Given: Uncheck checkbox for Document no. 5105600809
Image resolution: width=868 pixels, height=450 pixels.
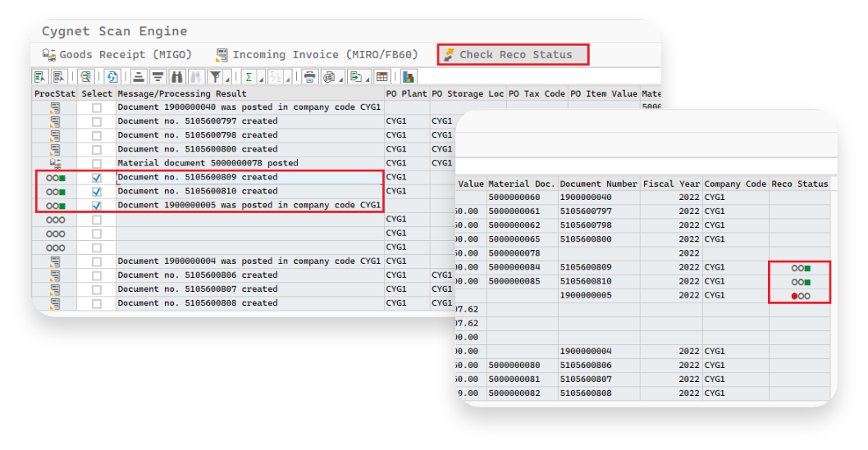Looking at the screenshot, I should [x=97, y=177].
